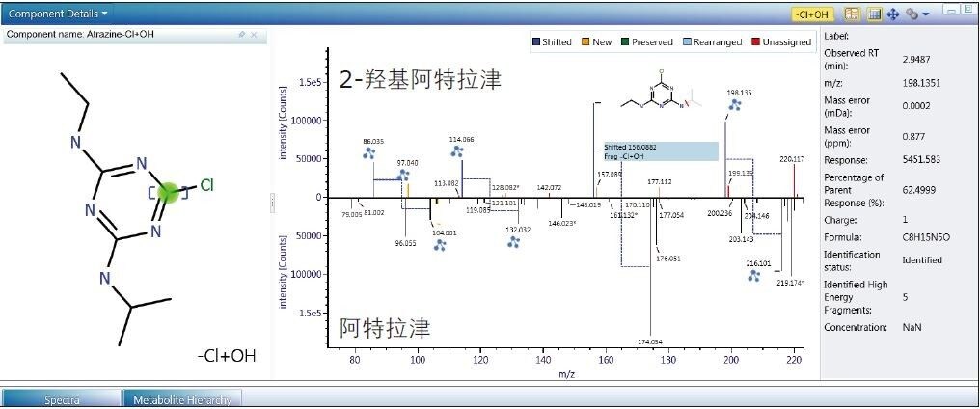Open the Component Details dropdown menu
This screenshot has width=980, height=409.
pos(58,14)
